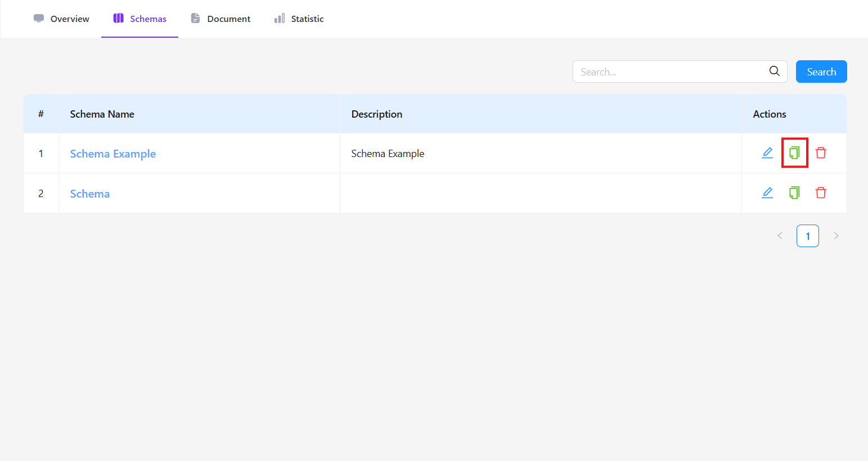Duplicate the Schema Example row
The image size is (868, 461).
794,153
